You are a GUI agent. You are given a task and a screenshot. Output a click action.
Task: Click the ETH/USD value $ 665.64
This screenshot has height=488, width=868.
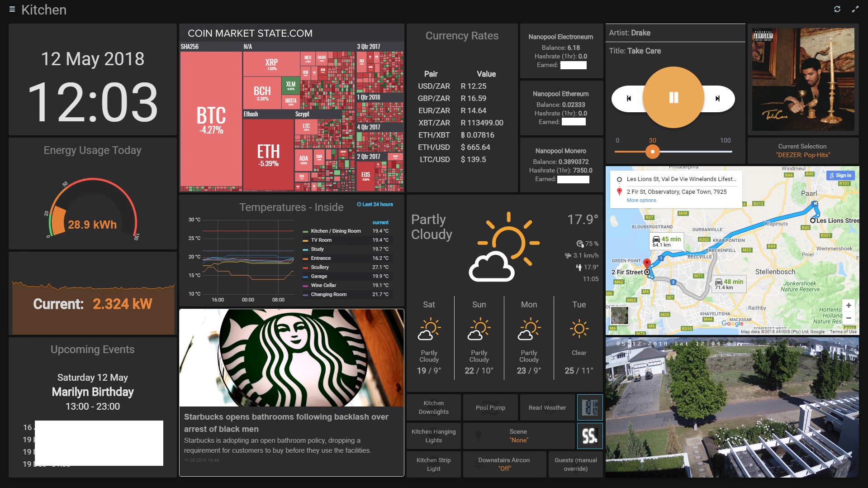click(x=475, y=147)
